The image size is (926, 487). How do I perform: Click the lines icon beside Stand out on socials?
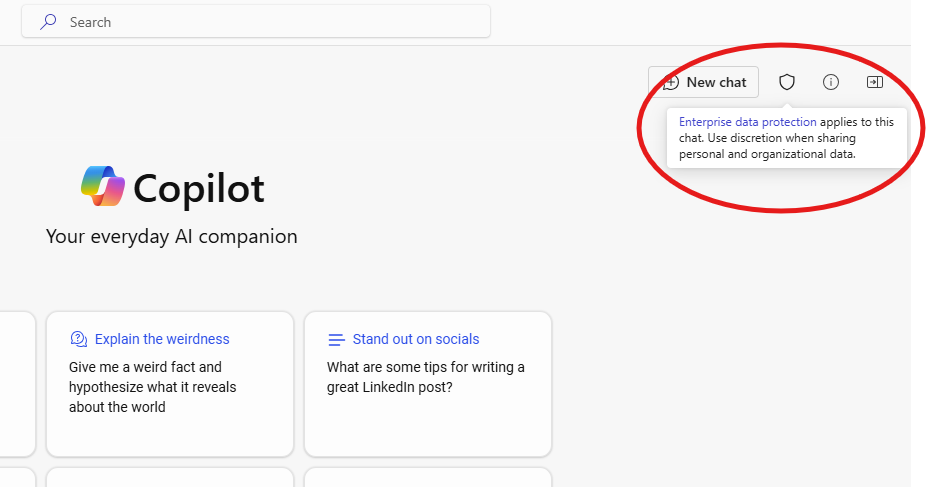click(337, 339)
